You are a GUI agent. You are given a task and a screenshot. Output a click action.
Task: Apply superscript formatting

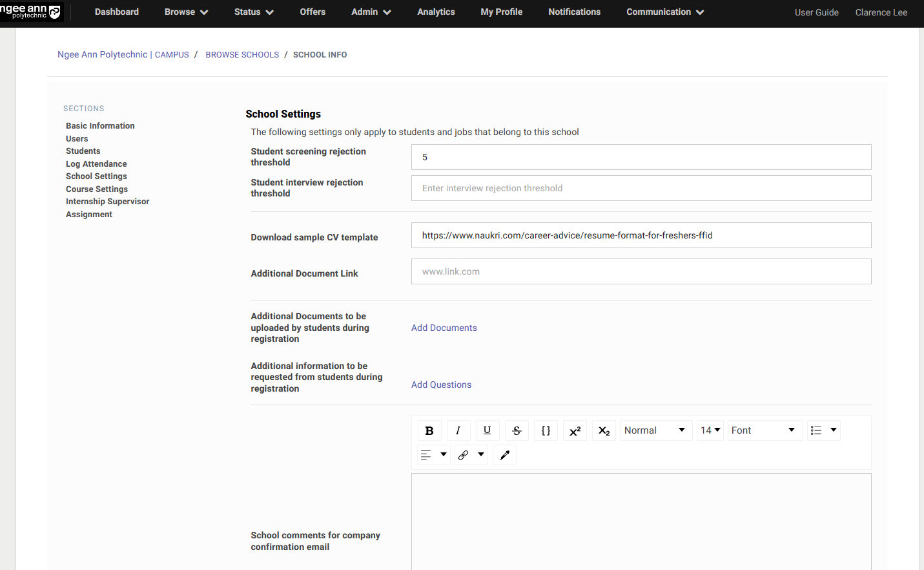coord(575,430)
